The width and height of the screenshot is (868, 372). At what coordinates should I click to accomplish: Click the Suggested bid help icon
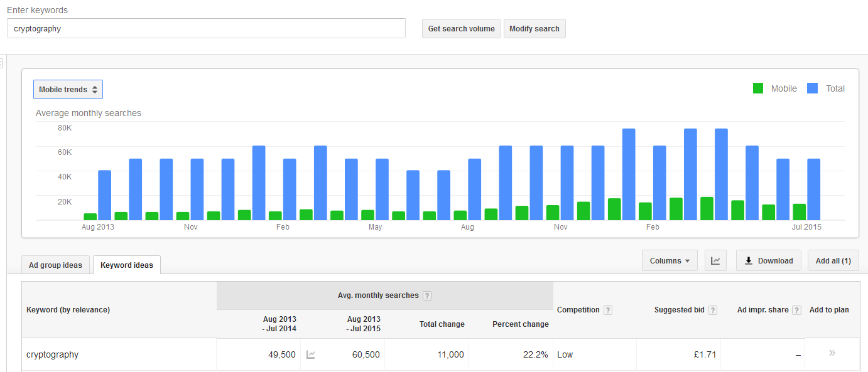tap(713, 310)
